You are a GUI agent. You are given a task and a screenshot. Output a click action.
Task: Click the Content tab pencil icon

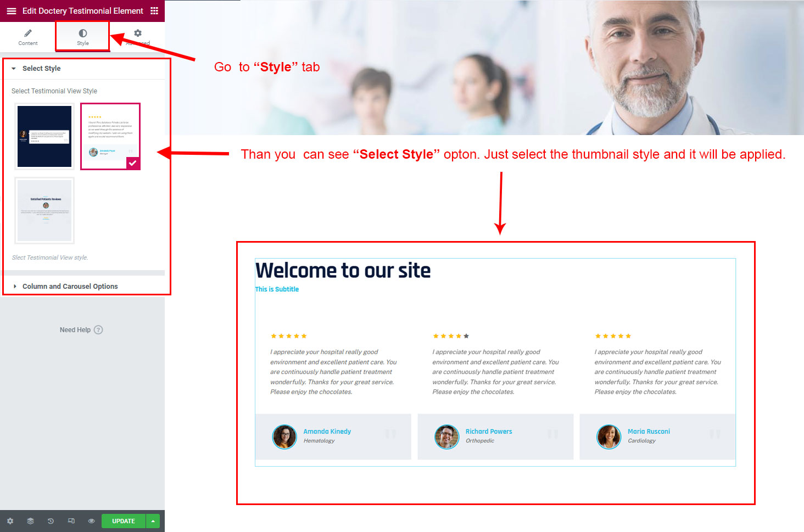[28, 33]
